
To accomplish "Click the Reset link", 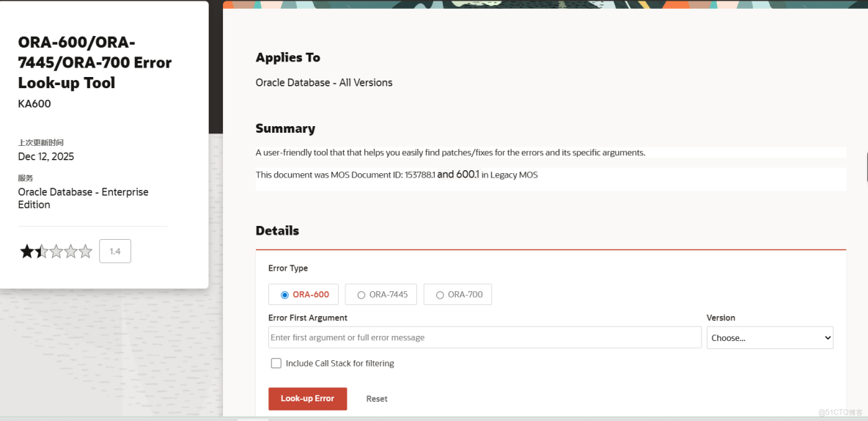I will point(377,399).
